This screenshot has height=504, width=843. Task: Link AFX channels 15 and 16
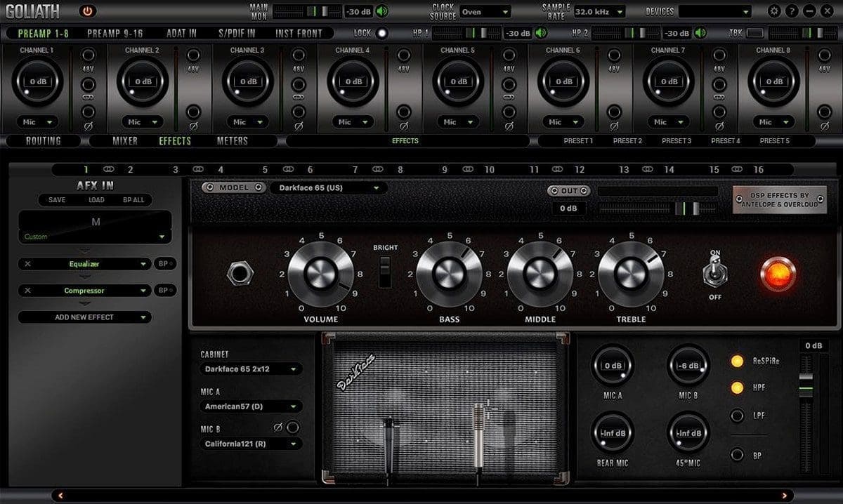737,169
